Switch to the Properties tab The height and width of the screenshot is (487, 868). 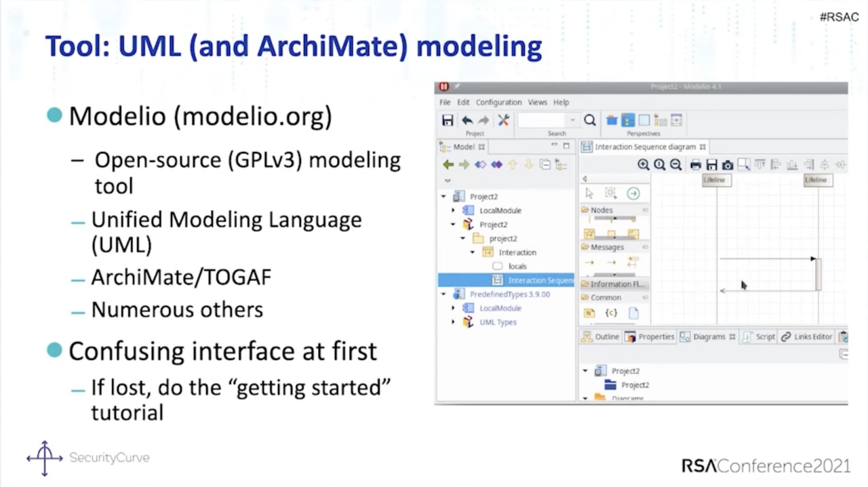point(650,336)
